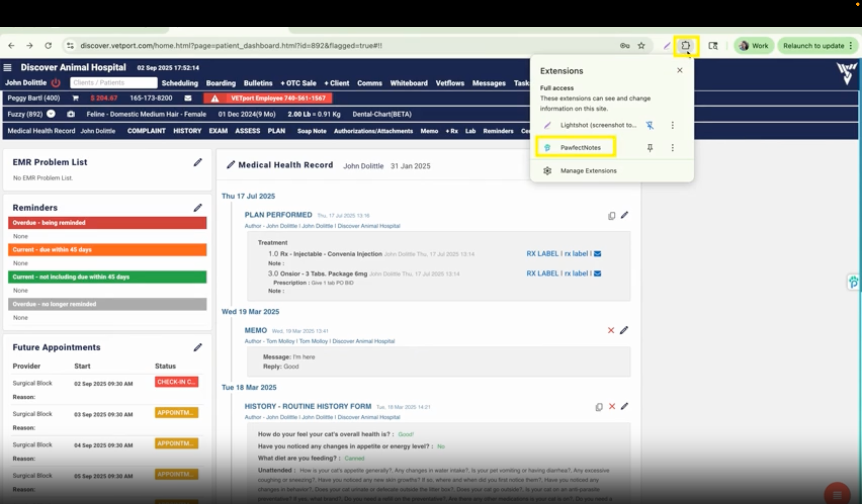The height and width of the screenshot is (504, 862).
Task: Open the Boarding menu
Action: coord(221,83)
